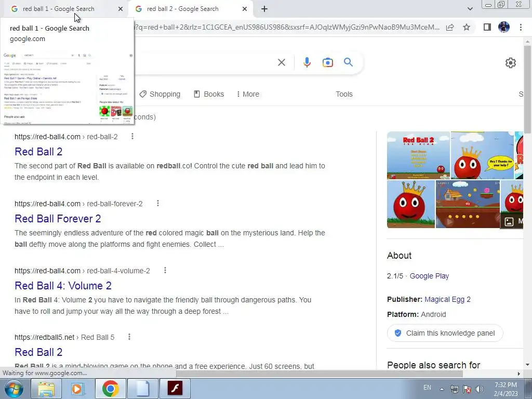The width and height of the screenshot is (532, 399).
Task: Start voice search with the microphone
Action: [307, 62]
